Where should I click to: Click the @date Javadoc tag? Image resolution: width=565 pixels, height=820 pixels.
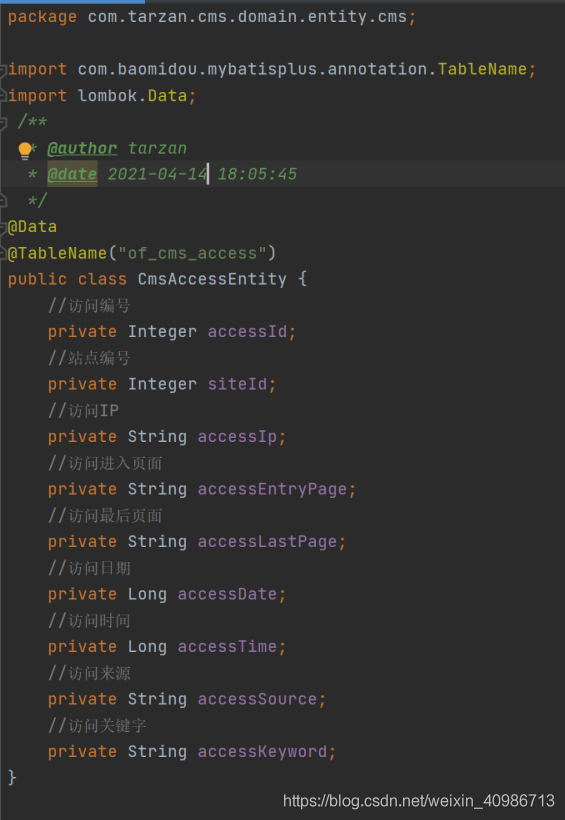click(72, 174)
